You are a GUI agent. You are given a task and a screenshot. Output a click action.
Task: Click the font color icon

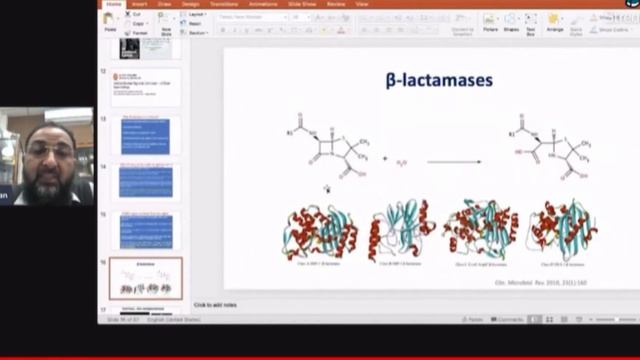341,31
